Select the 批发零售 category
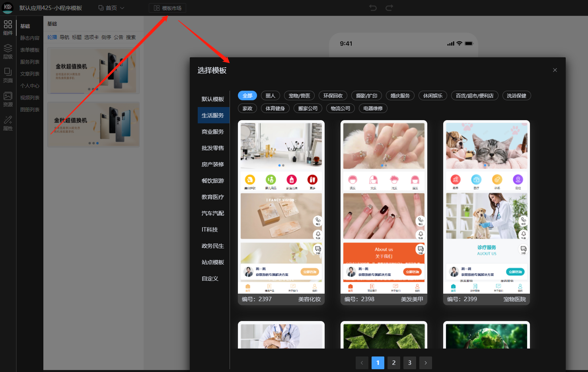This screenshot has width=588, height=372. pyautogui.click(x=213, y=148)
